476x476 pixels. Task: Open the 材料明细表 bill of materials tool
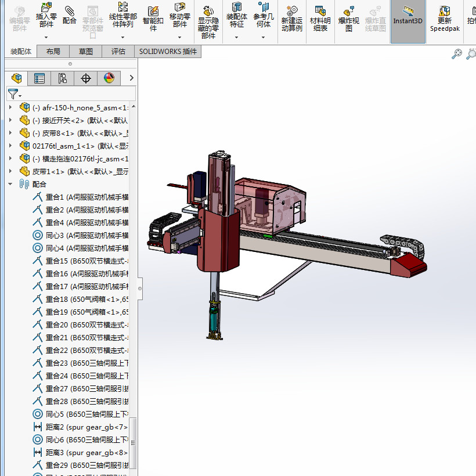click(x=320, y=19)
